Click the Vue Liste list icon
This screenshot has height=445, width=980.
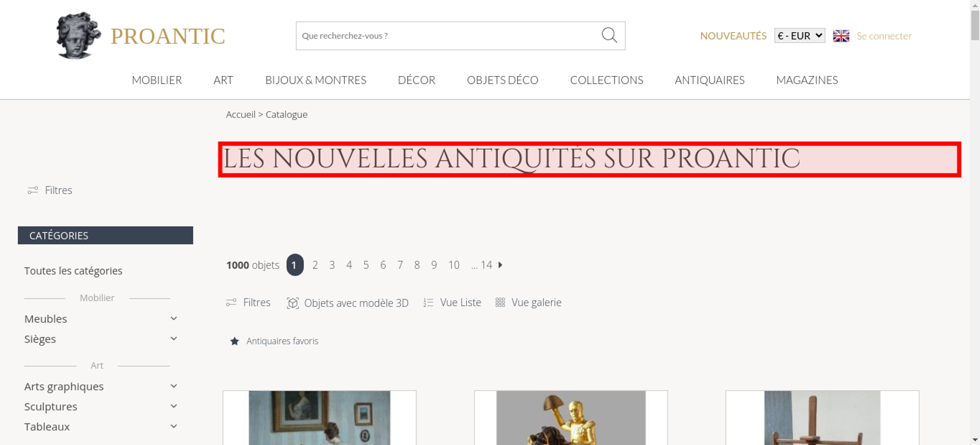pyautogui.click(x=428, y=303)
